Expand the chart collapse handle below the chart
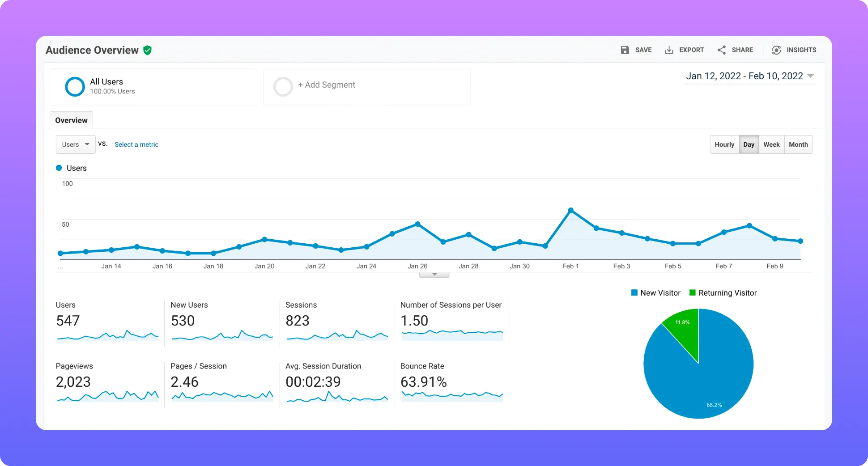This screenshot has height=466, width=868. coord(434,275)
